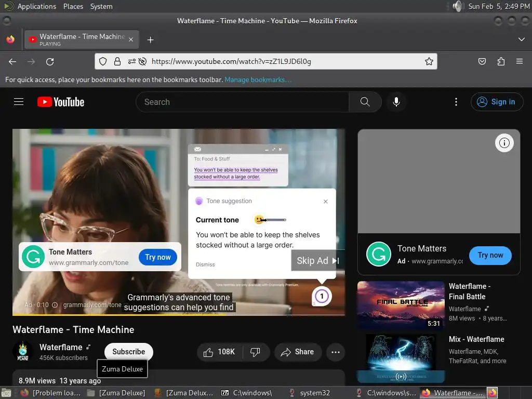Open the Places menu
Viewport: 532px width, 399px height.
pos(73,6)
